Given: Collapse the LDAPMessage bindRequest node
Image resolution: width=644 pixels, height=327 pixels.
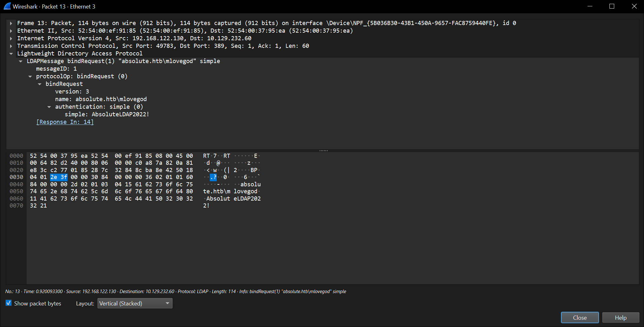Looking at the screenshot, I should [21, 61].
